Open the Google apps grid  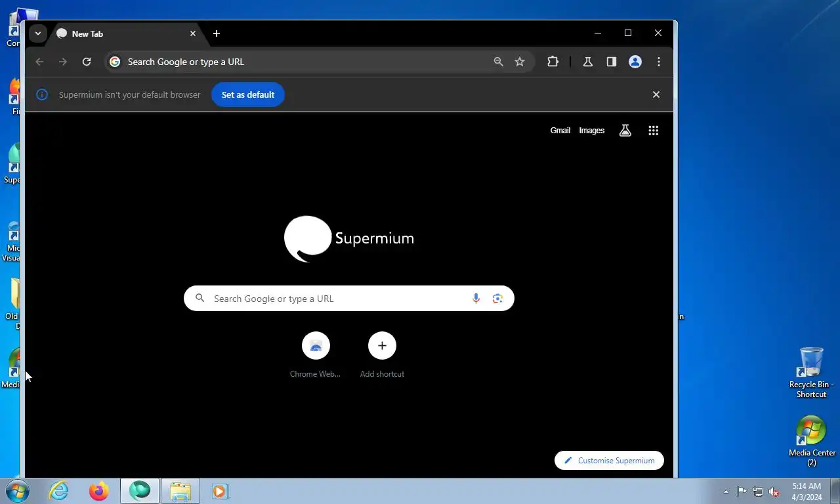[x=653, y=131]
